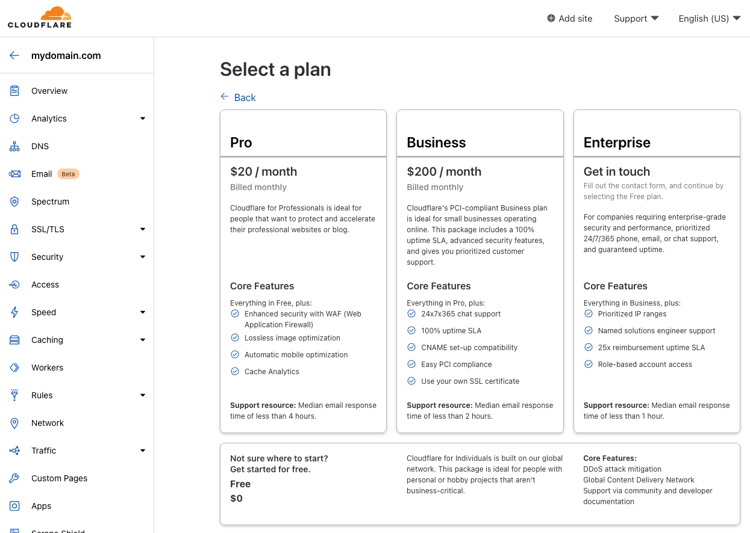Open the English (US) language dropdown
Screen dimensions: 750x533
(x=709, y=18)
